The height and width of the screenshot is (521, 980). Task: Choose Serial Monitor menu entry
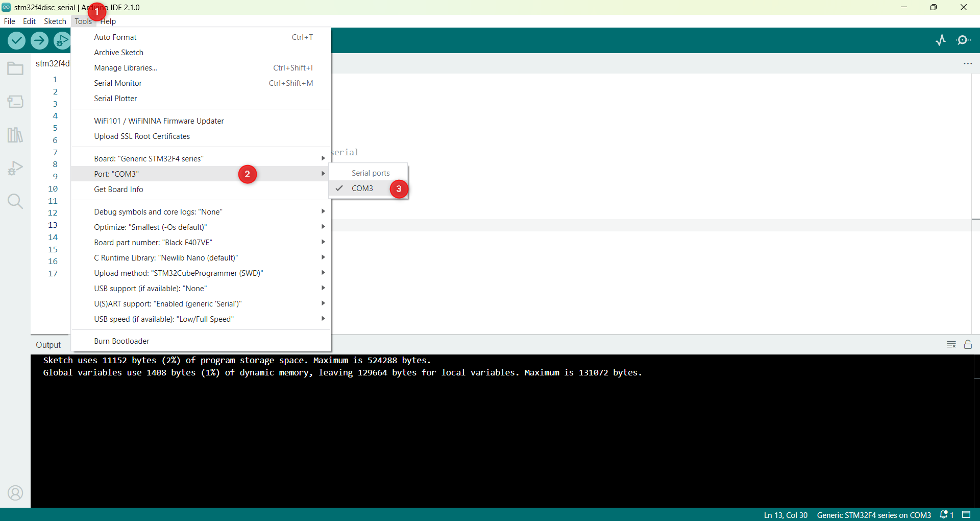201,83
